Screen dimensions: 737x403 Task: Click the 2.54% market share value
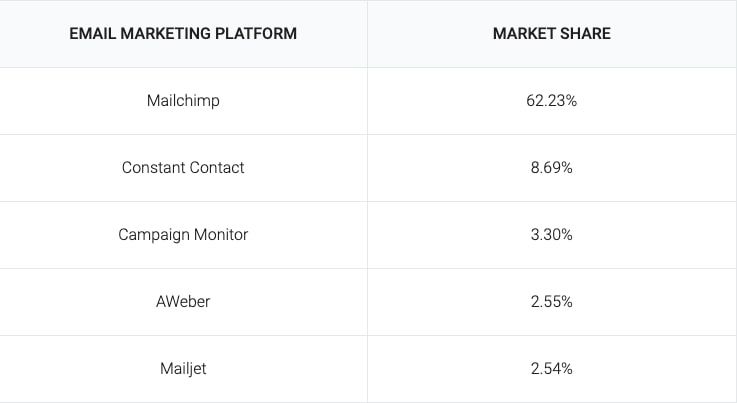[551, 369]
